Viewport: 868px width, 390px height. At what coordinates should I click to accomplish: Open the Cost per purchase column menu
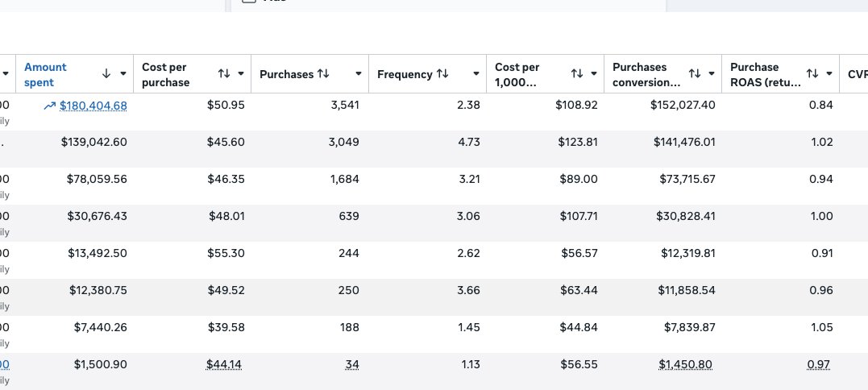(x=241, y=73)
